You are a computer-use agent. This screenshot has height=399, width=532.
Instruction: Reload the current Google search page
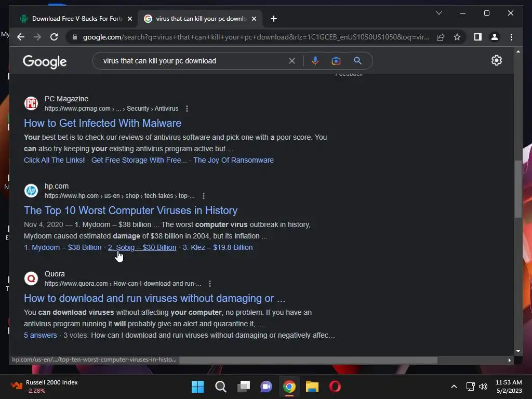(x=54, y=37)
